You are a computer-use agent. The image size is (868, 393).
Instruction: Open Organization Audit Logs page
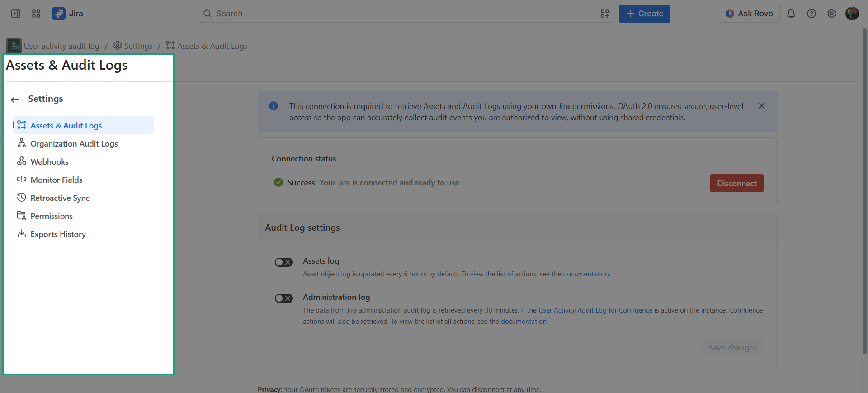[83, 143]
